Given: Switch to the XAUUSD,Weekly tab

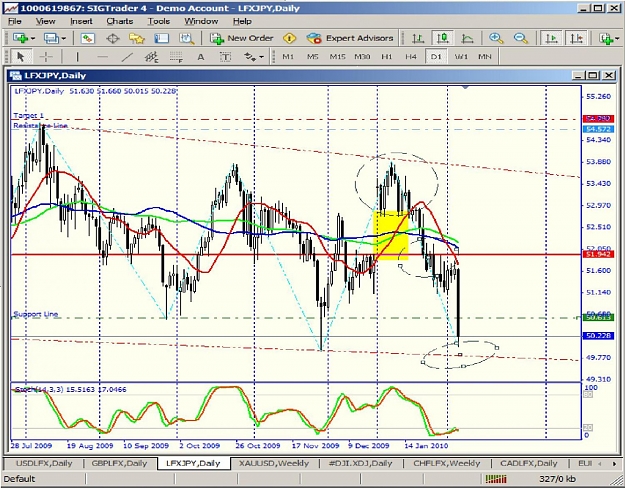Looking at the screenshot, I should [274, 463].
